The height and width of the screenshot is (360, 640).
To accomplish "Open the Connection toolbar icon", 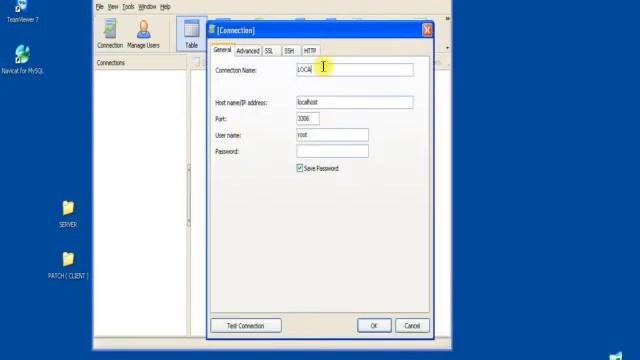I will click(110, 33).
